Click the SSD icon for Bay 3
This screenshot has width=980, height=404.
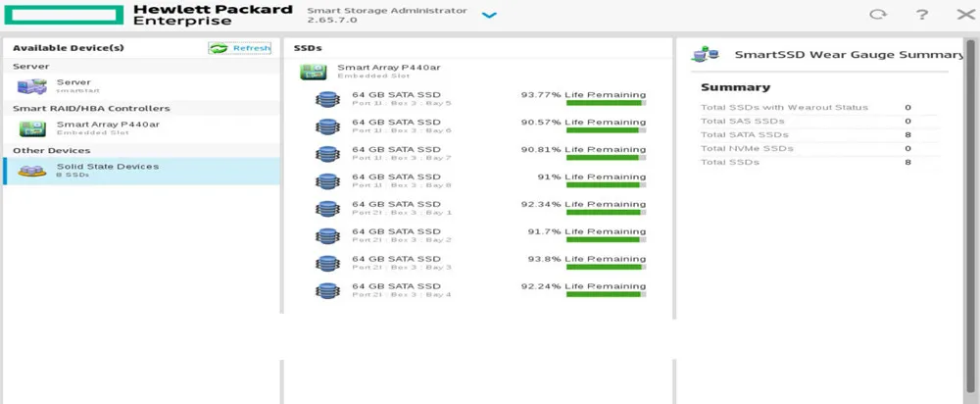pos(327,264)
